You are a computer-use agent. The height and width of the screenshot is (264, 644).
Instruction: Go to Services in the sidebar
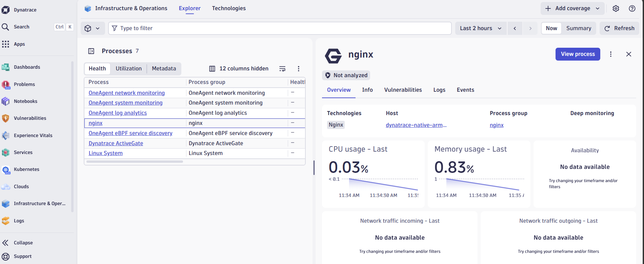click(x=23, y=152)
